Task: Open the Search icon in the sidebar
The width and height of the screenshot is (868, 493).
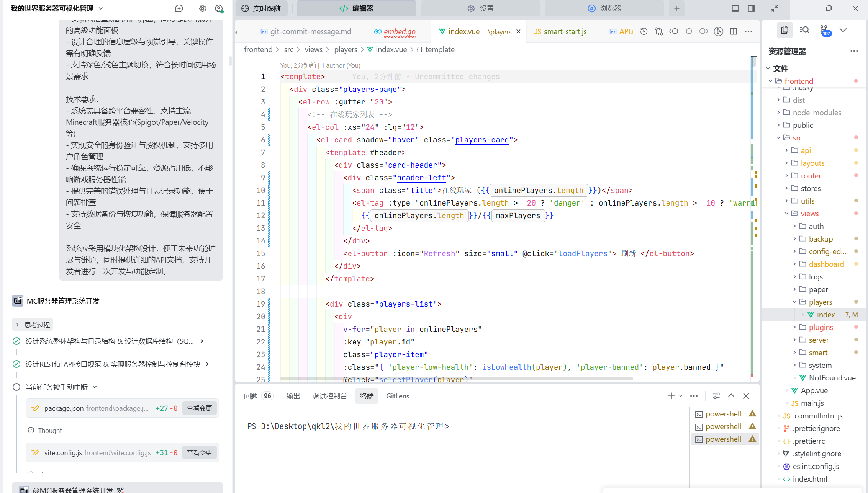Action: (x=804, y=30)
